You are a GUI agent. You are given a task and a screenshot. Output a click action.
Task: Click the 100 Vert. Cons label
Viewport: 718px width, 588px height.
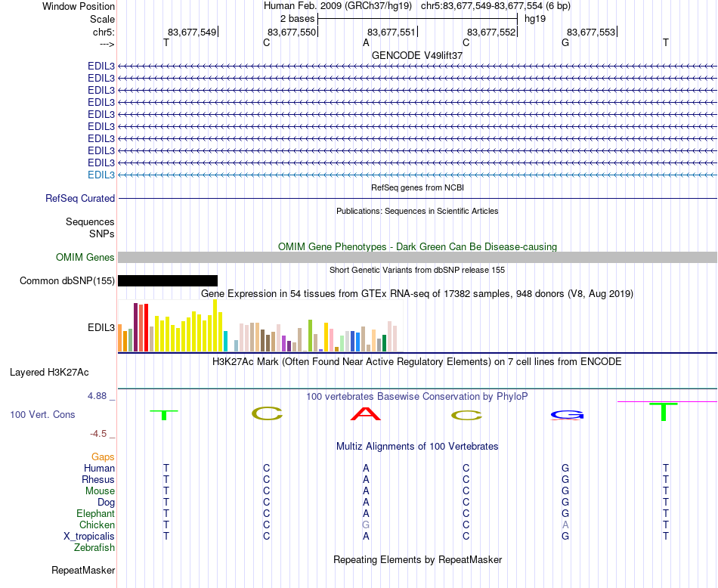tap(42, 414)
